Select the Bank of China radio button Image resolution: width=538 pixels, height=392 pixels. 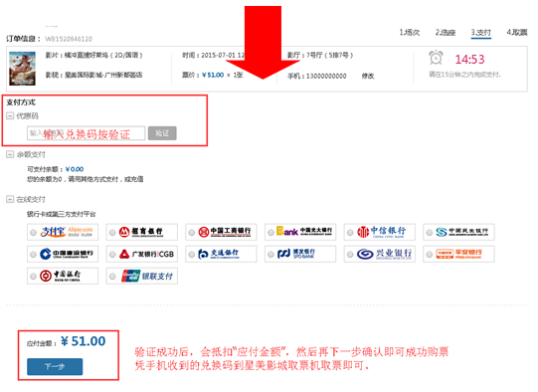coord(33,277)
